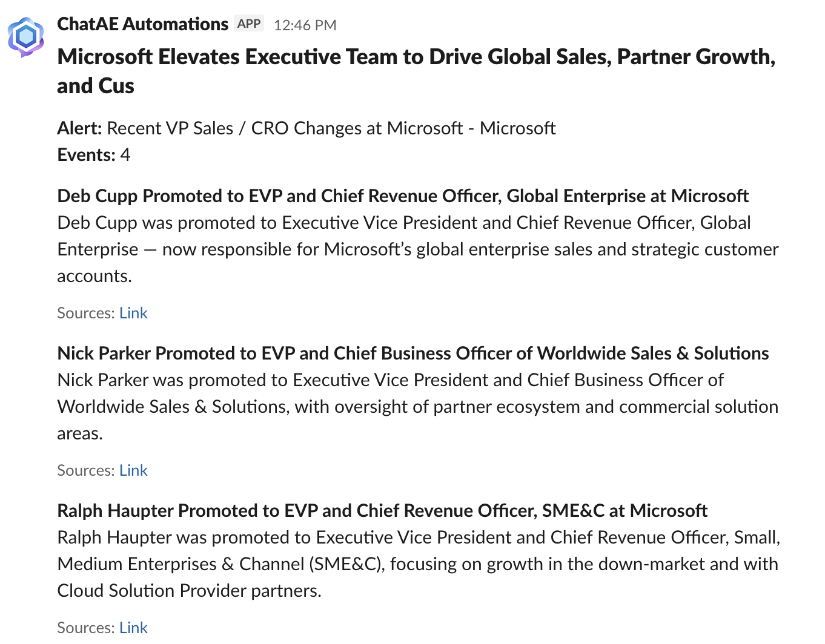
Task: Click the Events: 4 line
Action: (x=94, y=155)
